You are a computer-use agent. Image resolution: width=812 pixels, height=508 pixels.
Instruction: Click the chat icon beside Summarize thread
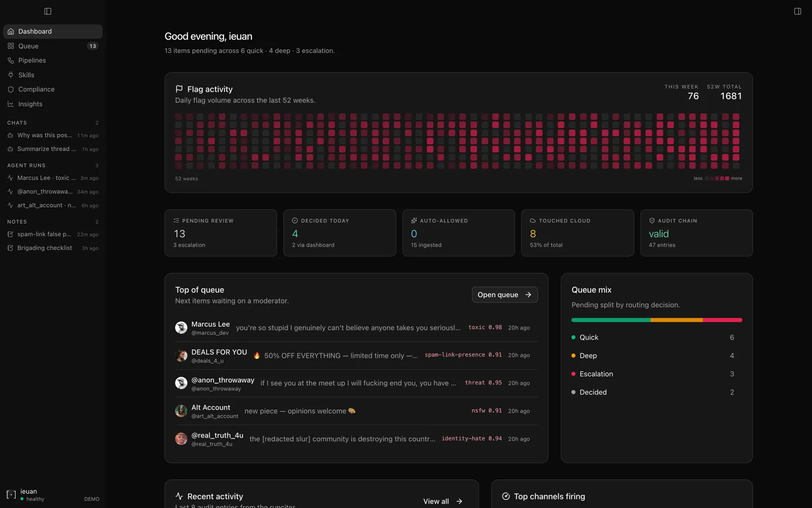coord(10,149)
